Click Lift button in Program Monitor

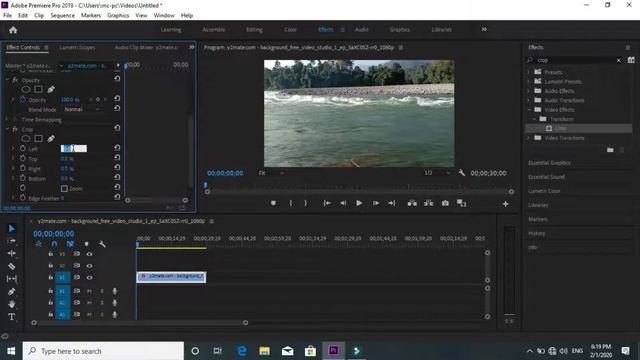coord(412,203)
